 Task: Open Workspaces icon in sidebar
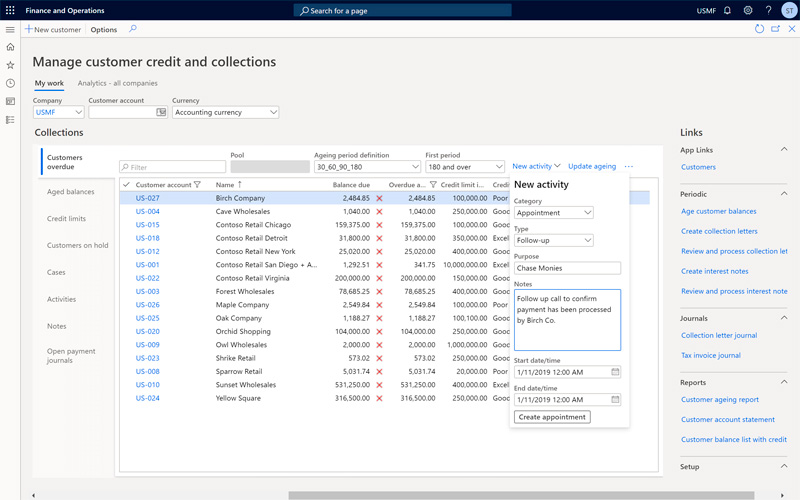click(x=10, y=102)
